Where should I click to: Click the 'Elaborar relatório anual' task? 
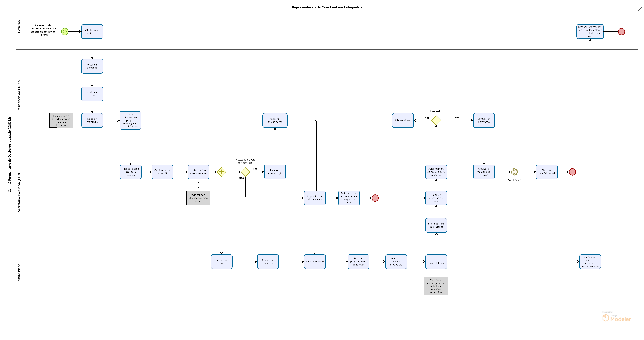coord(547,172)
